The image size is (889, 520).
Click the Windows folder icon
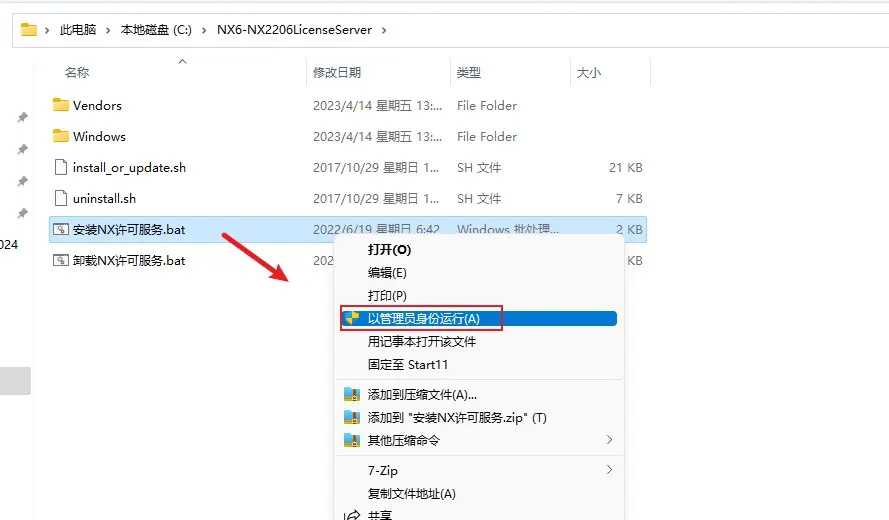[x=60, y=136]
